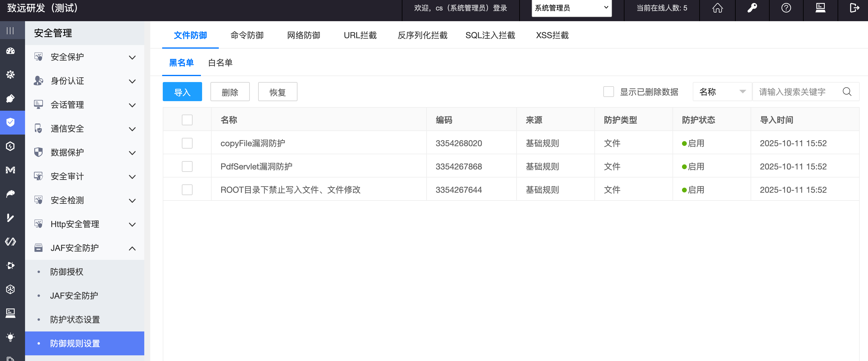The height and width of the screenshot is (361, 868).
Task: Select the shield security sidebar icon
Action: click(x=10, y=122)
